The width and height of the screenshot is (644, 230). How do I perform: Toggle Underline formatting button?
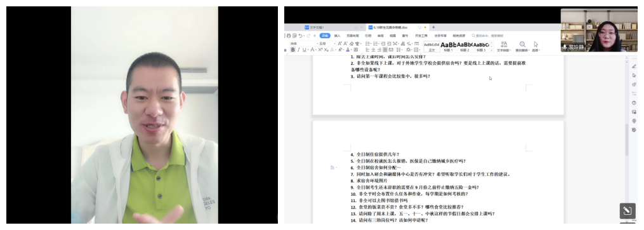point(305,50)
